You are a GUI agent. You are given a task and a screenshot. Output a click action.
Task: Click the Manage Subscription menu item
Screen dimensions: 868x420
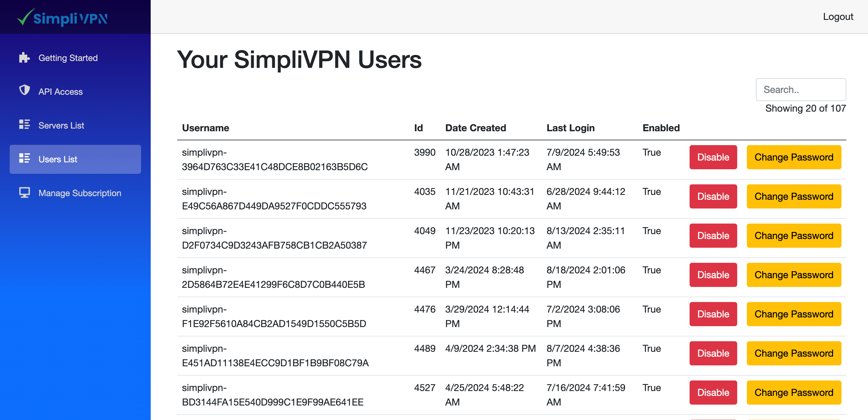click(x=80, y=193)
